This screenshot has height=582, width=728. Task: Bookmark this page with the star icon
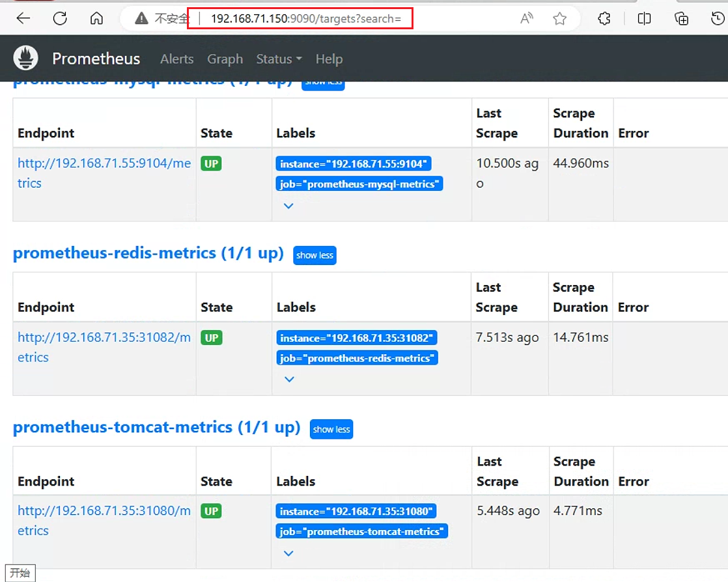tap(560, 19)
